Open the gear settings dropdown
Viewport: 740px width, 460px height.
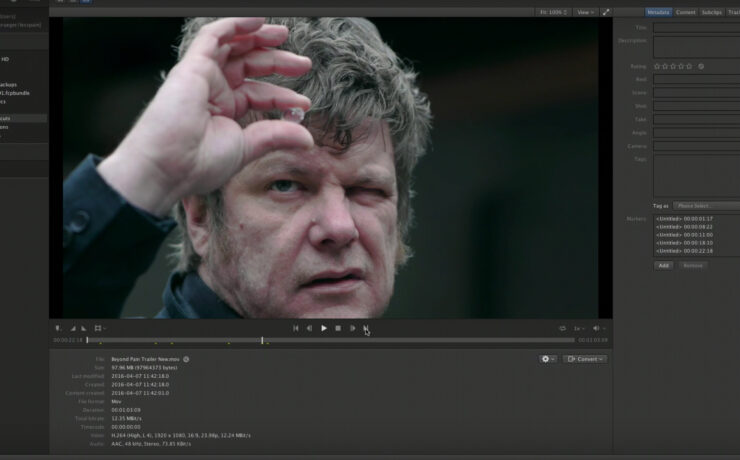tap(547, 359)
